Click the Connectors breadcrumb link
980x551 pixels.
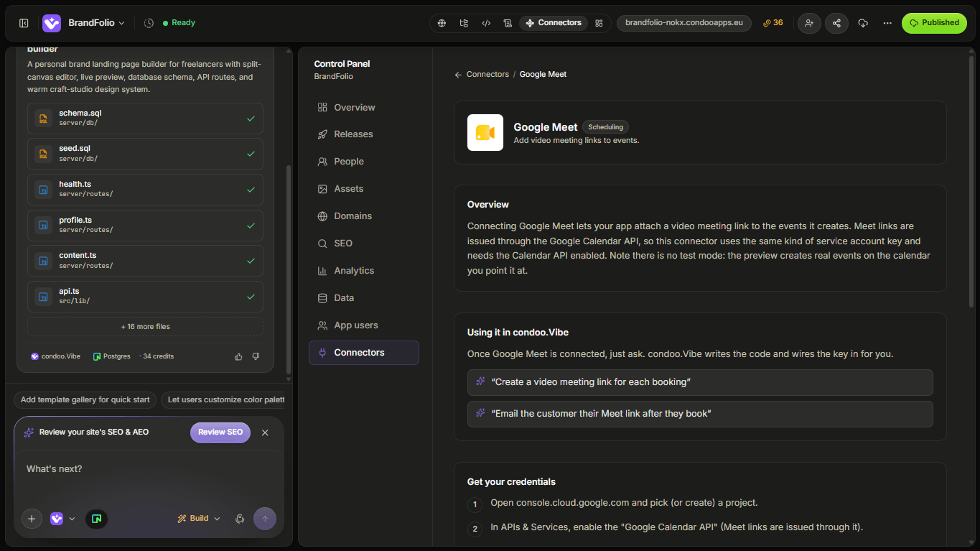point(487,75)
